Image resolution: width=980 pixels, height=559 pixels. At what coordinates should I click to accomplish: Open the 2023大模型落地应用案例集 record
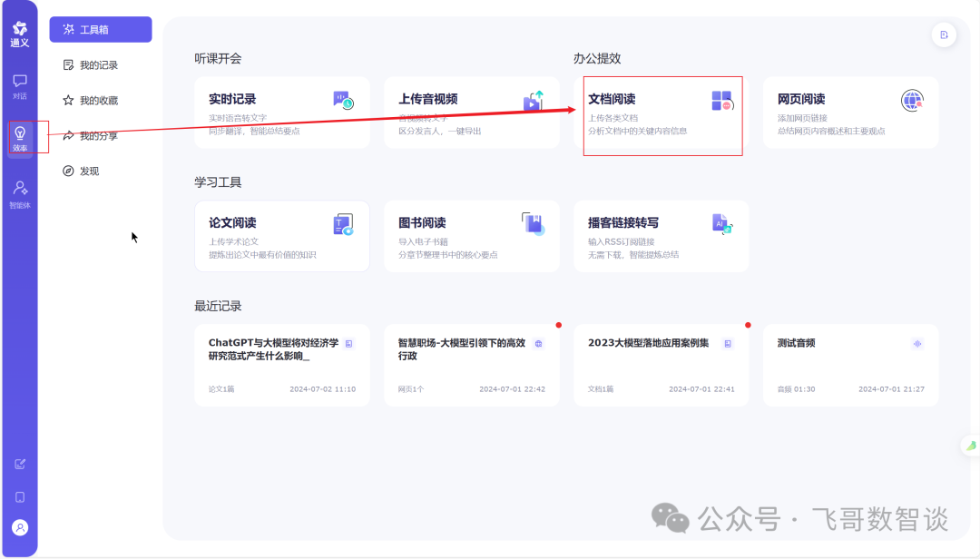pyautogui.click(x=661, y=365)
